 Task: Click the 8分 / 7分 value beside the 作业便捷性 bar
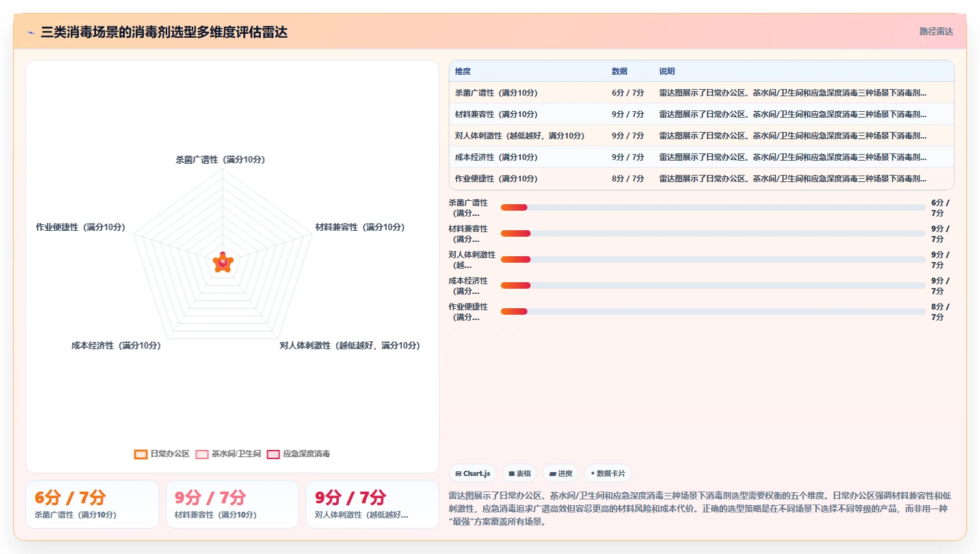pos(940,312)
